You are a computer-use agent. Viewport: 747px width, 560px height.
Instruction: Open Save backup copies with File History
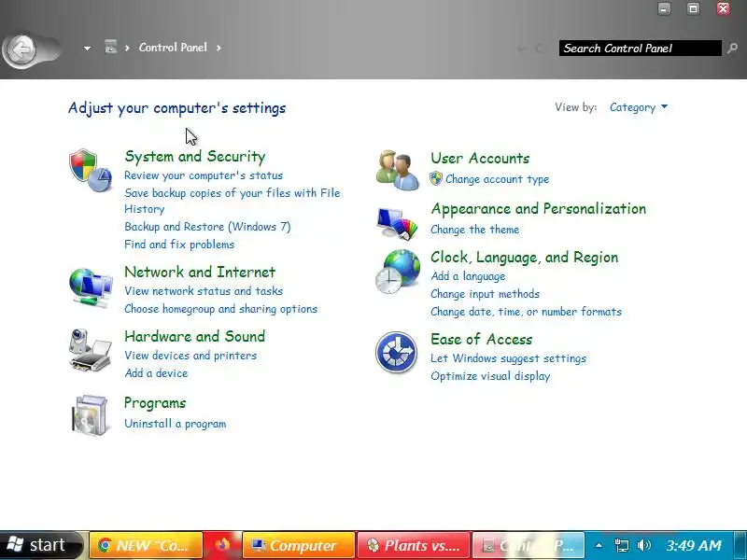point(232,201)
